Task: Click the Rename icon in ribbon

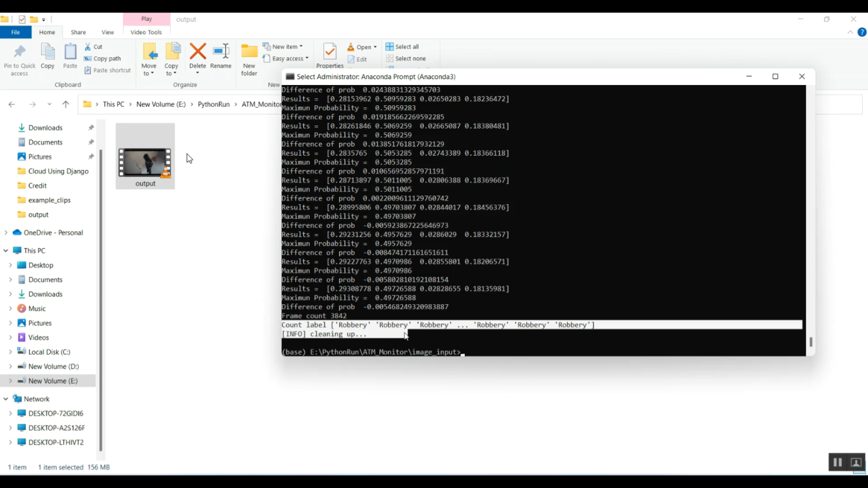Action: point(221,53)
